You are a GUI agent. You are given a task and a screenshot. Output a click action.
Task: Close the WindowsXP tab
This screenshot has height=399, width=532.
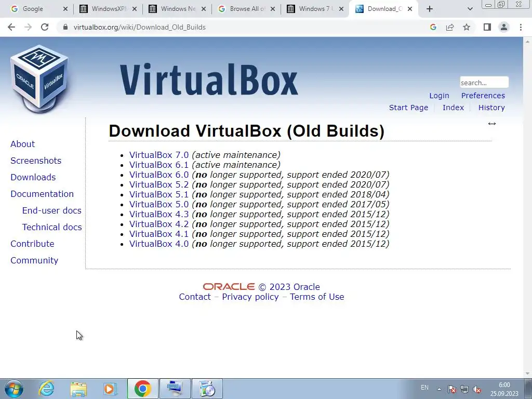pyautogui.click(x=135, y=9)
